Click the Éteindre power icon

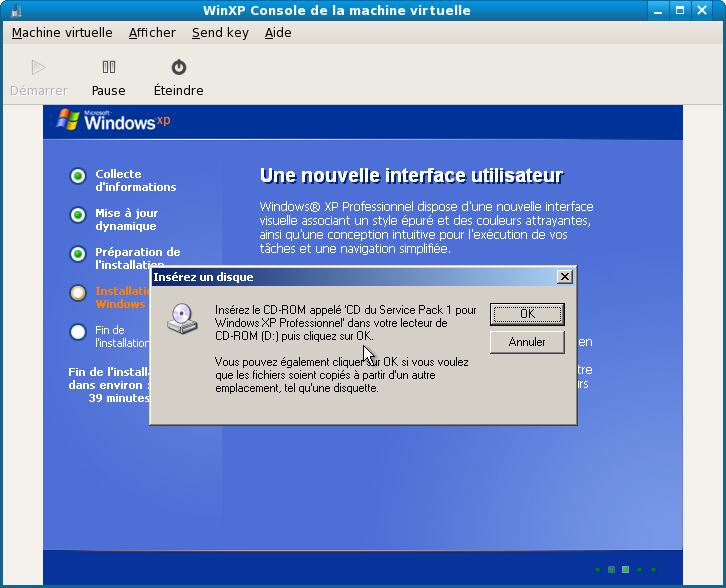[x=179, y=67]
